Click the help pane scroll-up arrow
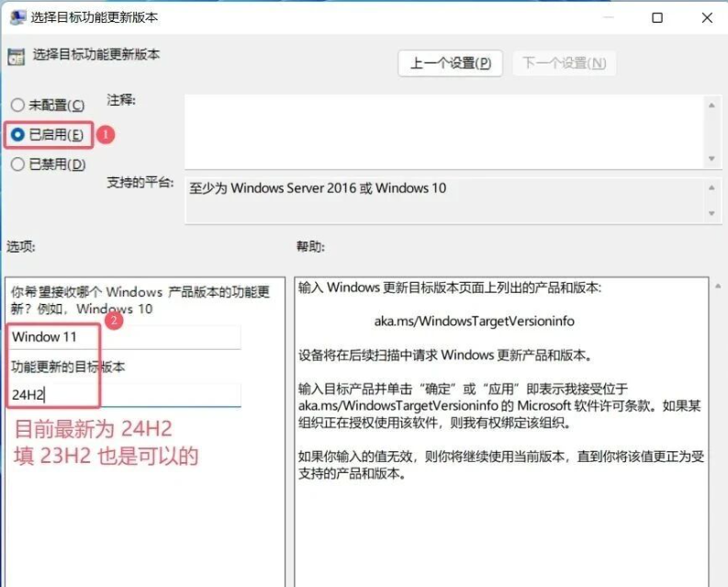This screenshot has width=728, height=587. click(718, 287)
